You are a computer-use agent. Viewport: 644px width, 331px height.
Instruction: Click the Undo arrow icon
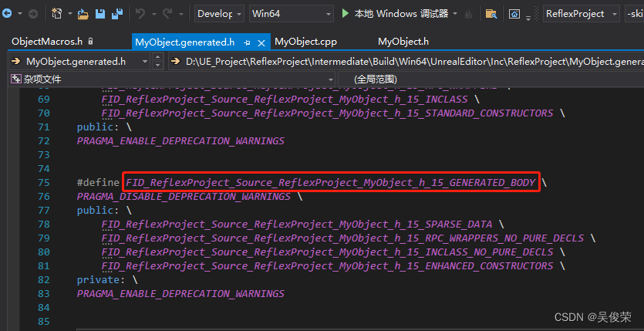[x=140, y=14]
